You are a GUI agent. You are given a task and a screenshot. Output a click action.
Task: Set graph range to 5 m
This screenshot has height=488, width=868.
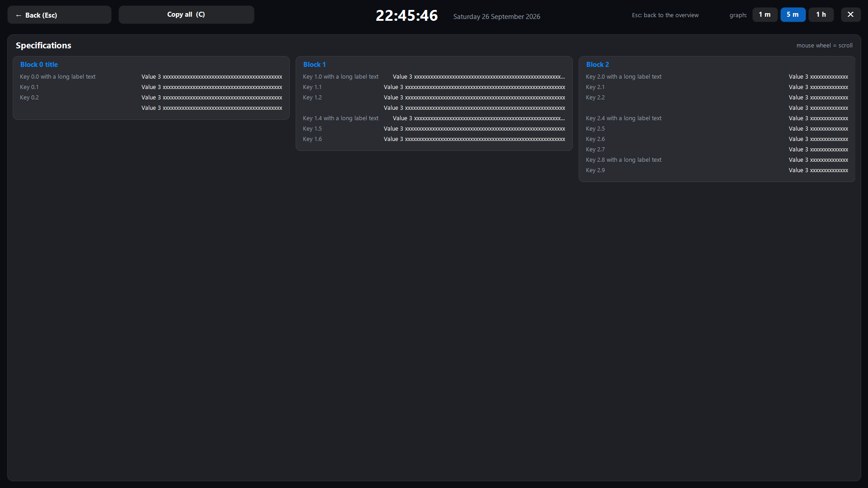pyautogui.click(x=793, y=14)
